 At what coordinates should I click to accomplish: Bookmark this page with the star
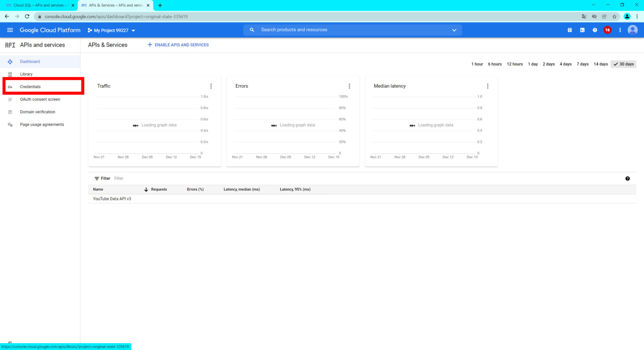coord(614,16)
